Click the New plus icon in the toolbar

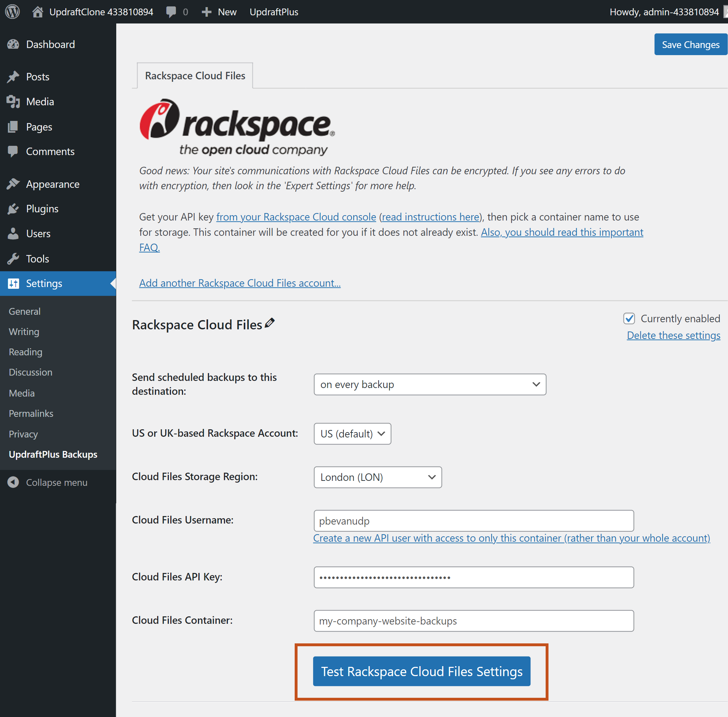click(x=206, y=11)
